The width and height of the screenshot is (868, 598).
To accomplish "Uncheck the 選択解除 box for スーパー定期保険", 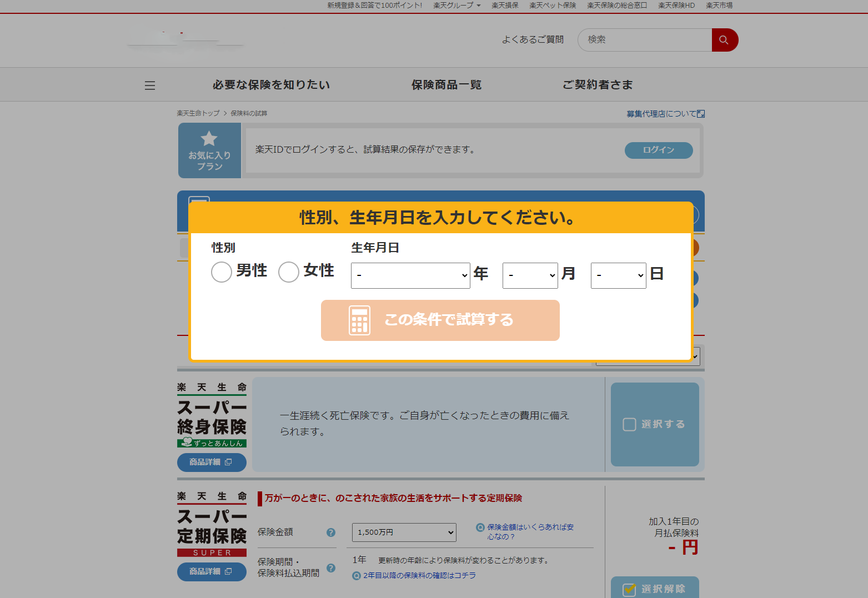I will 629,589.
